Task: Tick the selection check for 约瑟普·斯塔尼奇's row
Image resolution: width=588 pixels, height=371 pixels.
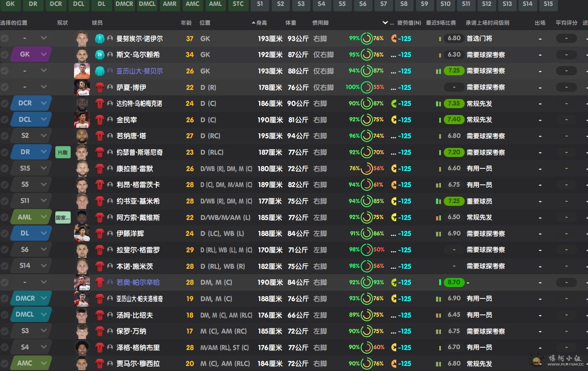Action: point(5,152)
